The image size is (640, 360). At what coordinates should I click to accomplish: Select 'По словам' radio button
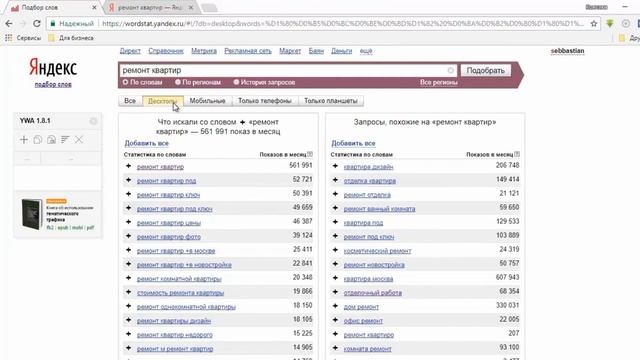pos(125,82)
